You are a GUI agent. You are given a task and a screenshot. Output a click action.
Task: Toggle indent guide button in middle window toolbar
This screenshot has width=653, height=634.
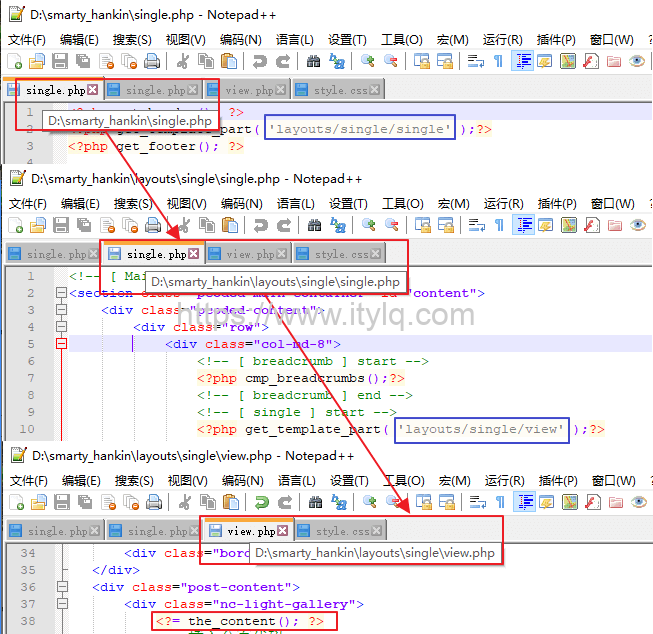tap(522, 226)
